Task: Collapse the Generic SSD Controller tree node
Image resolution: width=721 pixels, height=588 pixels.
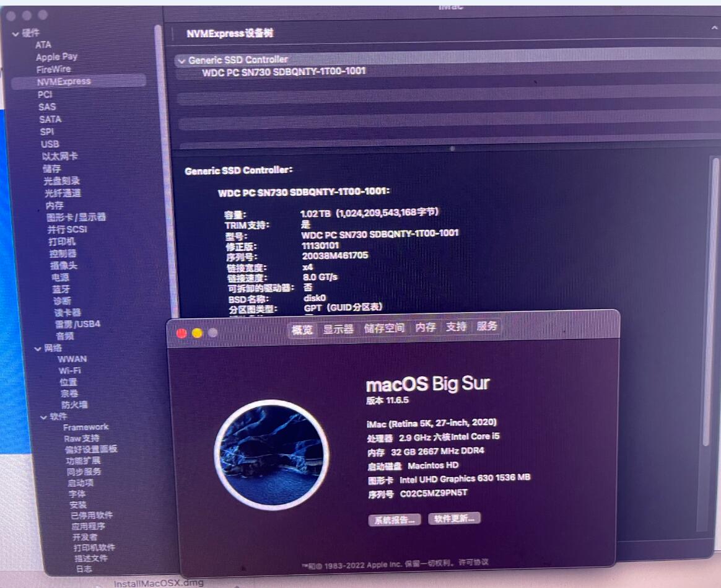Action: point(181,61)
